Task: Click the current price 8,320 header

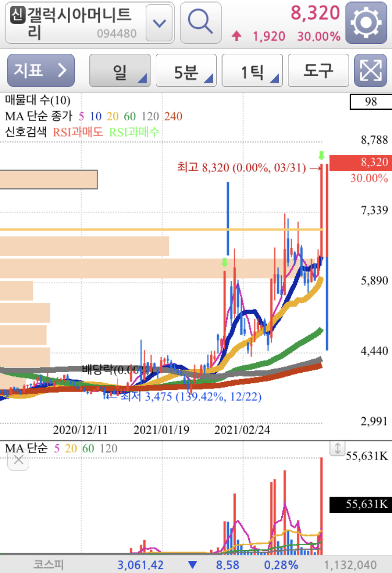Action: coord(315,13)
